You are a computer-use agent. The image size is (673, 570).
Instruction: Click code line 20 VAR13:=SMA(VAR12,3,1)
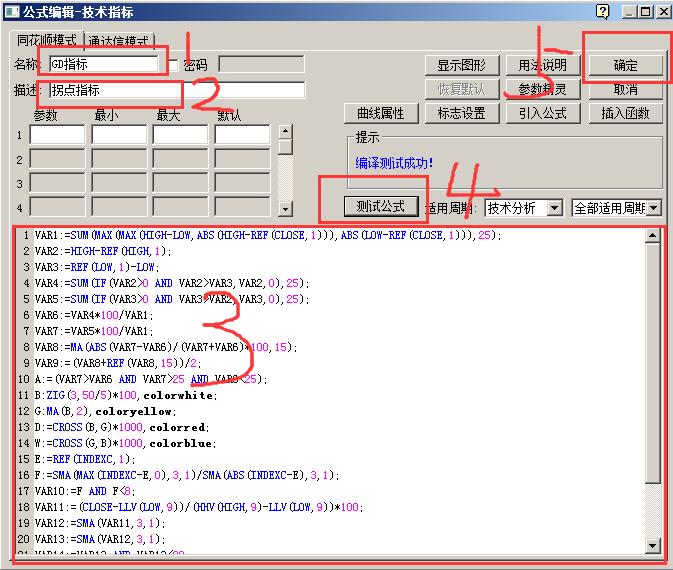pos(100,540)
